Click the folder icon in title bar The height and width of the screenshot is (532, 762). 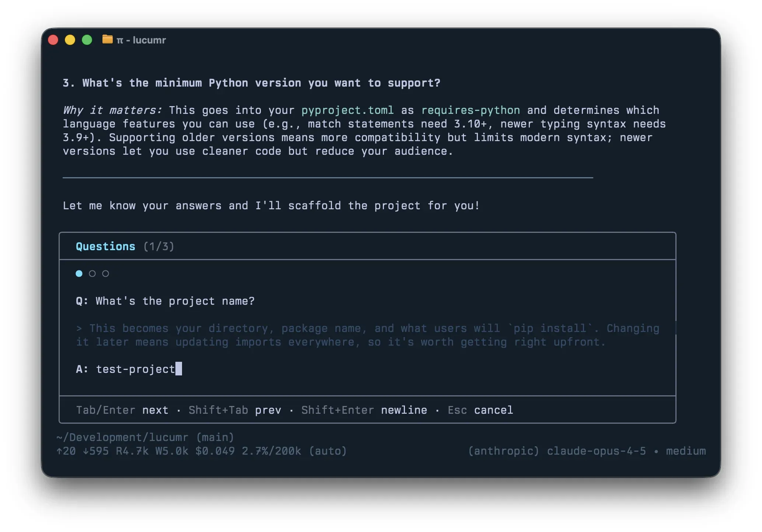coord(107,39)
